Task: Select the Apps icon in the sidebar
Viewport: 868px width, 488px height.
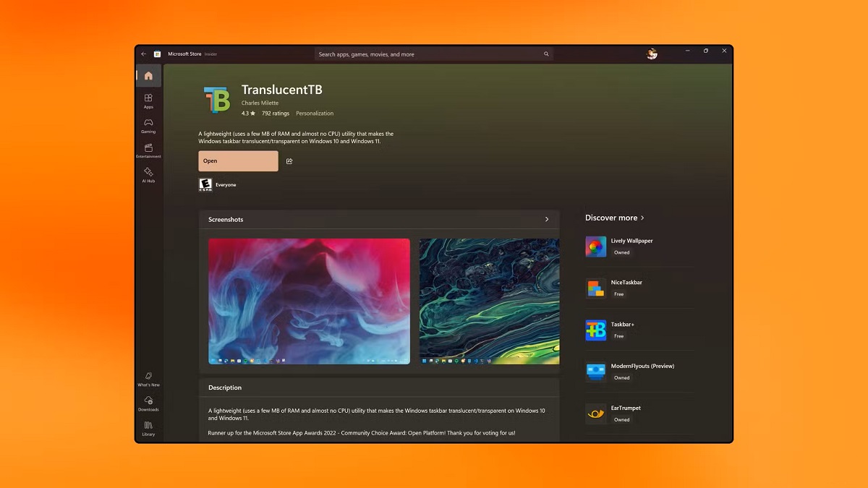Action: (148, 101)
